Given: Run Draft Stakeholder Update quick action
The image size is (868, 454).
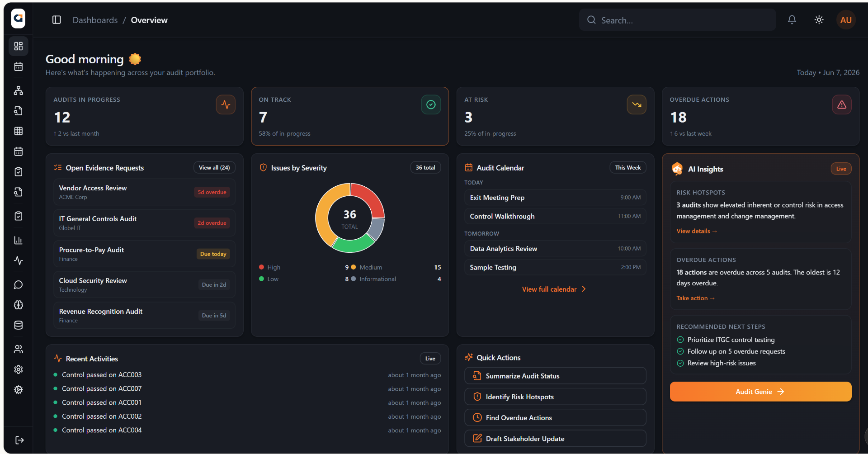Looking at the screenshot, I should coord(555,438).
